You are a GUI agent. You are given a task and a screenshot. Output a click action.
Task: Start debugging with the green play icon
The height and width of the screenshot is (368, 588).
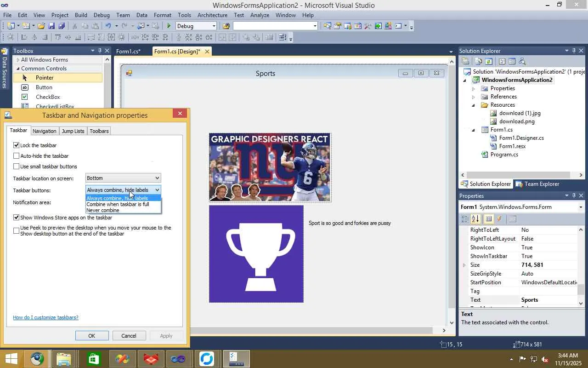point(169,26)
